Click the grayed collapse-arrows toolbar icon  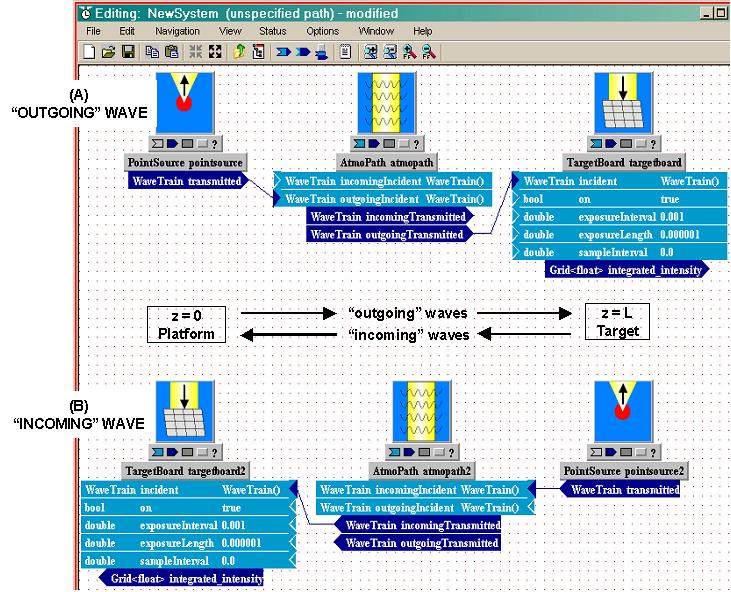coord(195,52)
